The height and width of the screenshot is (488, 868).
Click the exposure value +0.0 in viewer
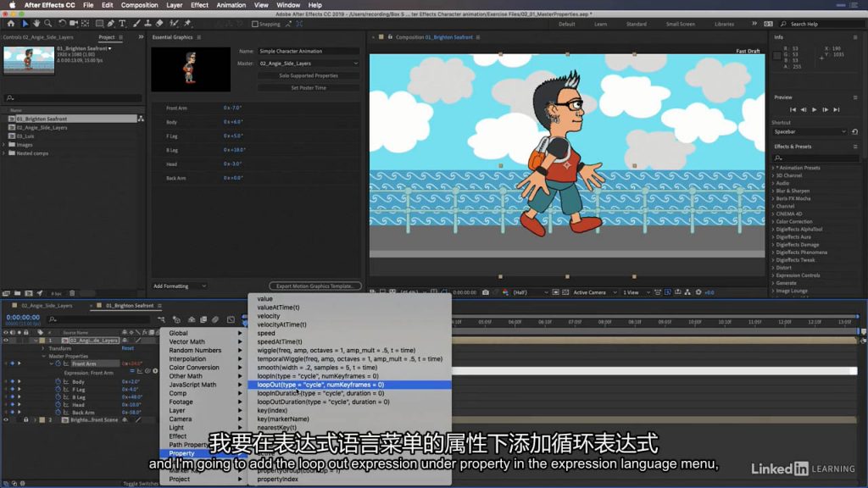point(709,292)
